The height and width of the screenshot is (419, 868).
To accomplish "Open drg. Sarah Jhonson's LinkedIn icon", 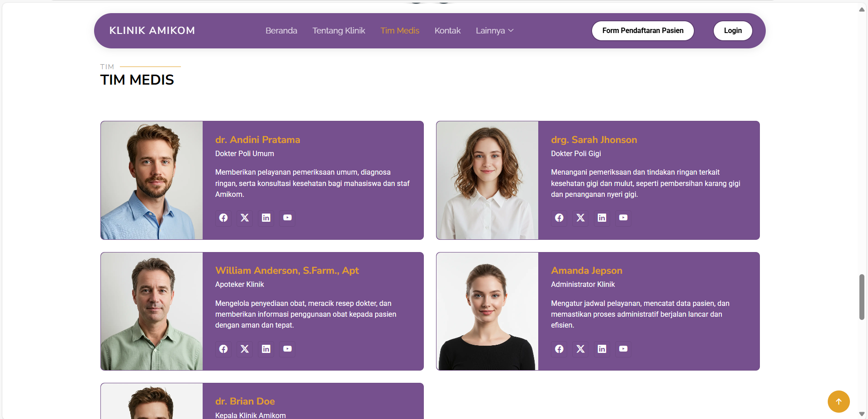I will [602, 218].
